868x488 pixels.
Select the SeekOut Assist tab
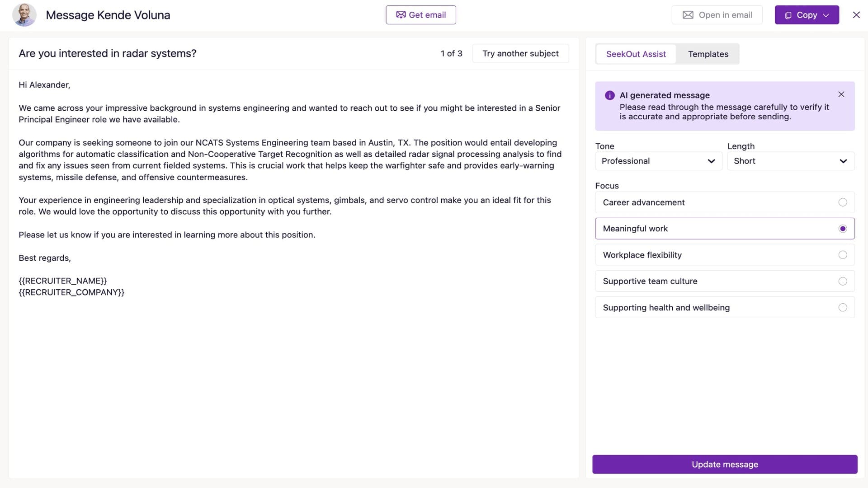(636, 54)
